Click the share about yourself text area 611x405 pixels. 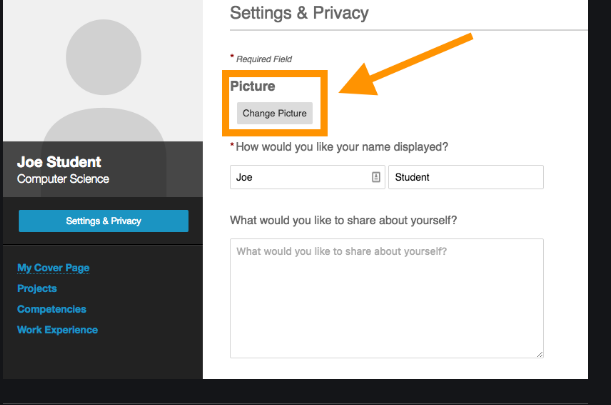[386, 297]
